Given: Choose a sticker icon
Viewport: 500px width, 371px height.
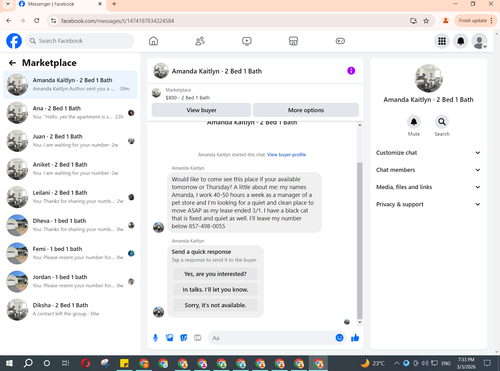Looking at the screenshot, I should (x=184, y=338).
